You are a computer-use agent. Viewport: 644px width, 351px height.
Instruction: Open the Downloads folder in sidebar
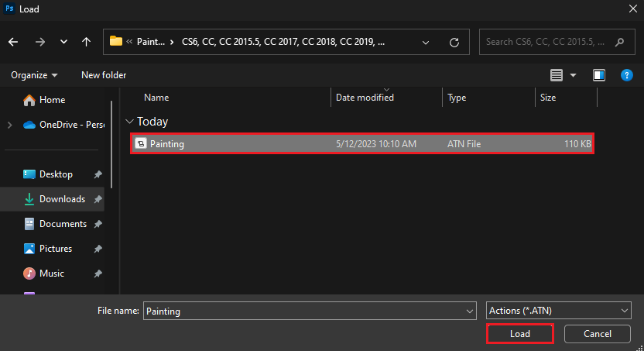[x=61, y=199]
